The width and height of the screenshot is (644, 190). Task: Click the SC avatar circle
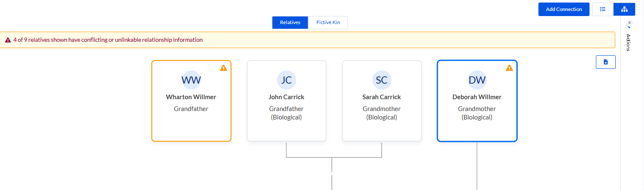tap(382, 80)
